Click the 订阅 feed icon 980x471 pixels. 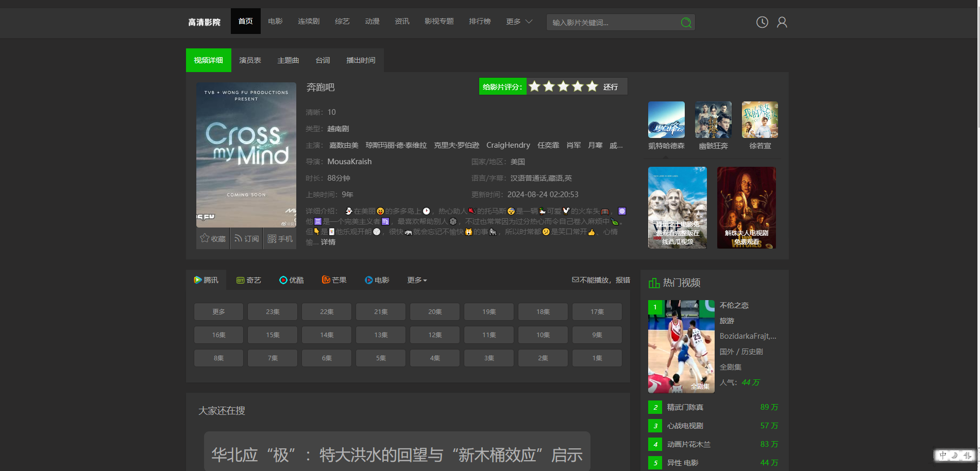click(239, 238)
